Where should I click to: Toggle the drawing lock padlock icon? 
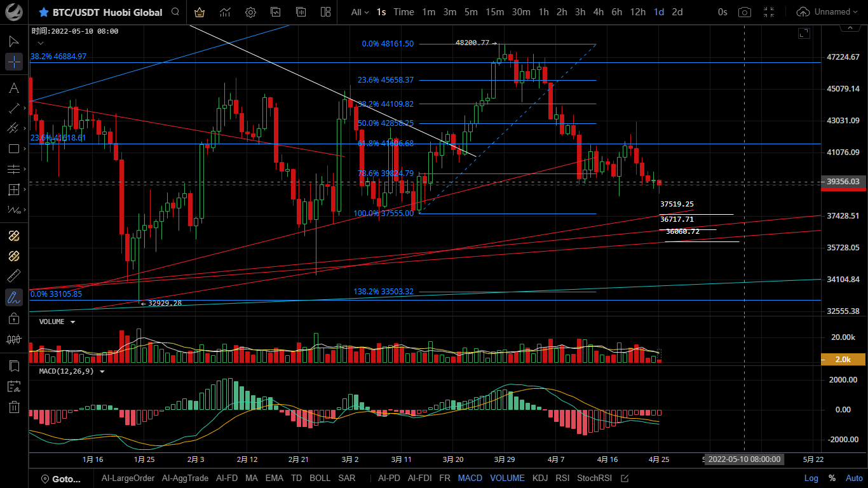click(14, 318)
